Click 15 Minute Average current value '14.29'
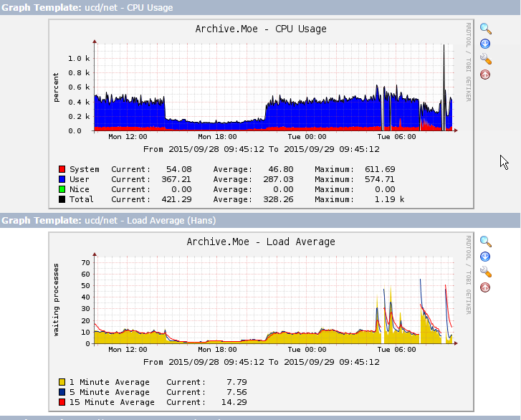The height and width of the screenshot is (420, 521). point(234,402)
